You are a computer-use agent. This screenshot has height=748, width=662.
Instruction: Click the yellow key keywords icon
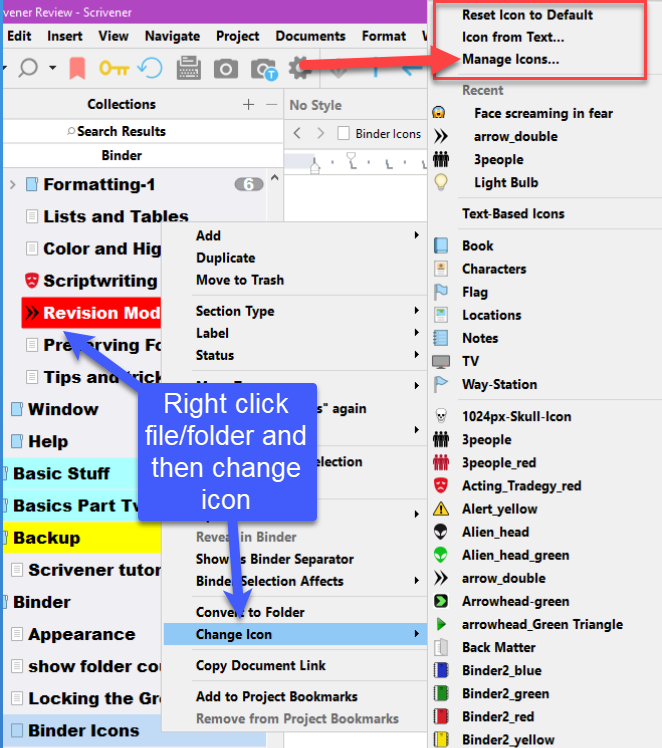pyautogui.click(x=114, y=68)
